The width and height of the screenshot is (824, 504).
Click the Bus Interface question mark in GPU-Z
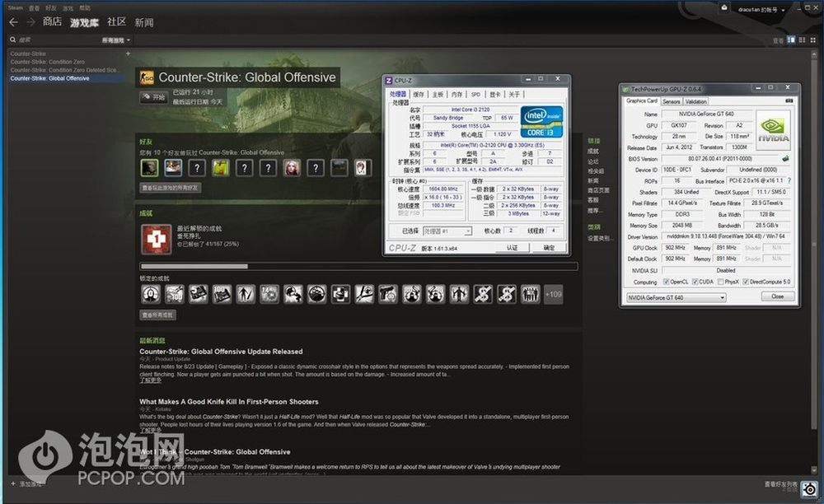(x=789, y=180)
